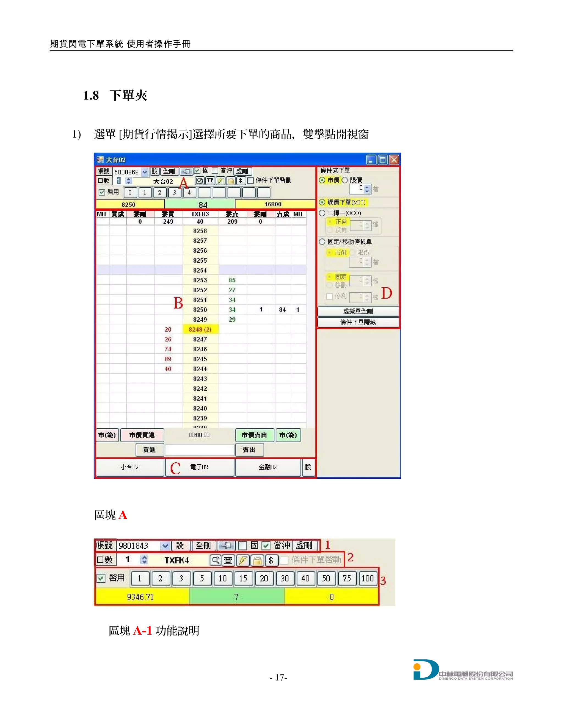Click input field between 買進 and 賣出
Screen dimensions: 563x728
[x=200, y=450]
